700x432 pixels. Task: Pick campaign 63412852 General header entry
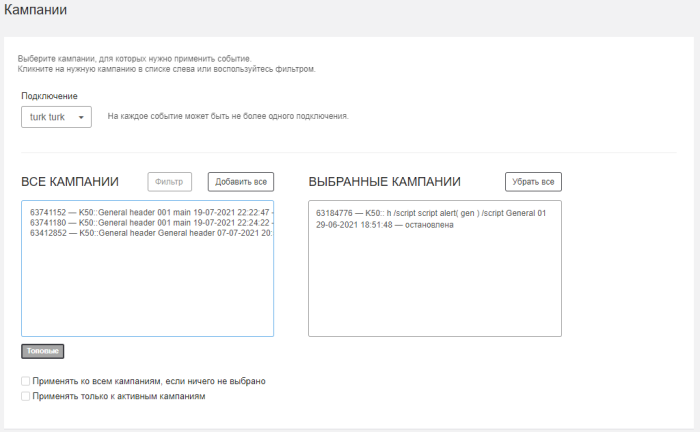coord(150,233)
